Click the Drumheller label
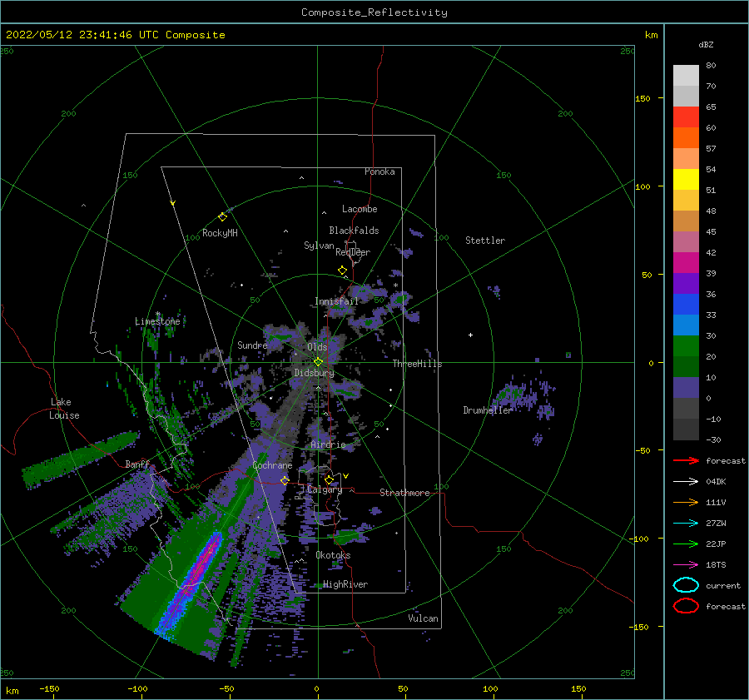Screen dimensions: 749x700 click(x=487, y=410)
